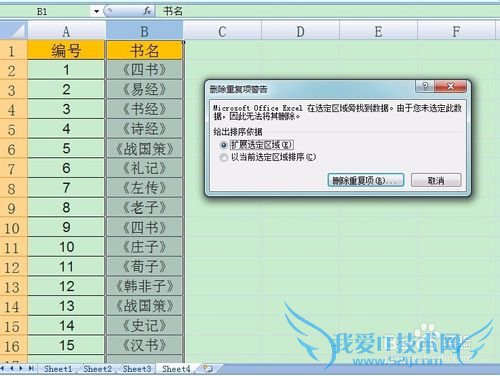The image size is (500, 376).
Task: Click the cell containing 《易经》
Action: click(x=144, y=89)
